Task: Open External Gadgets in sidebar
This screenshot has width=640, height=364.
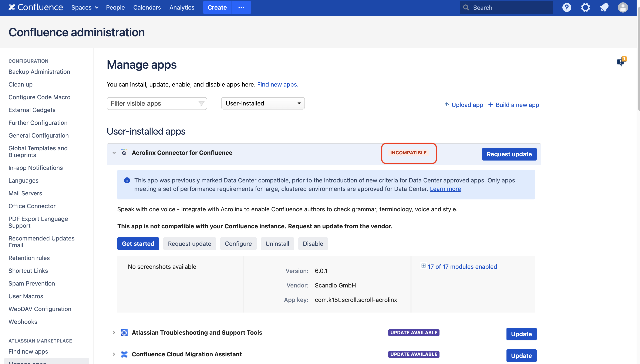Action: click(x=32, y=110)
